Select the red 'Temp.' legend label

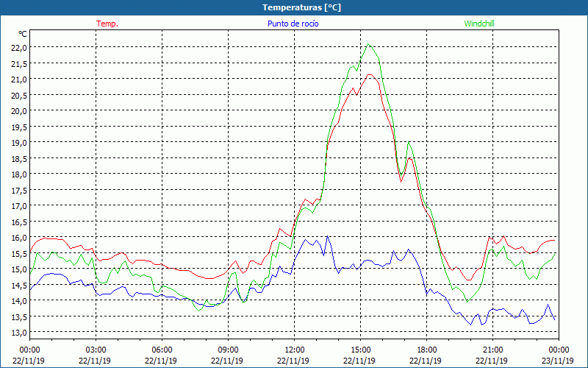point(107,24)
